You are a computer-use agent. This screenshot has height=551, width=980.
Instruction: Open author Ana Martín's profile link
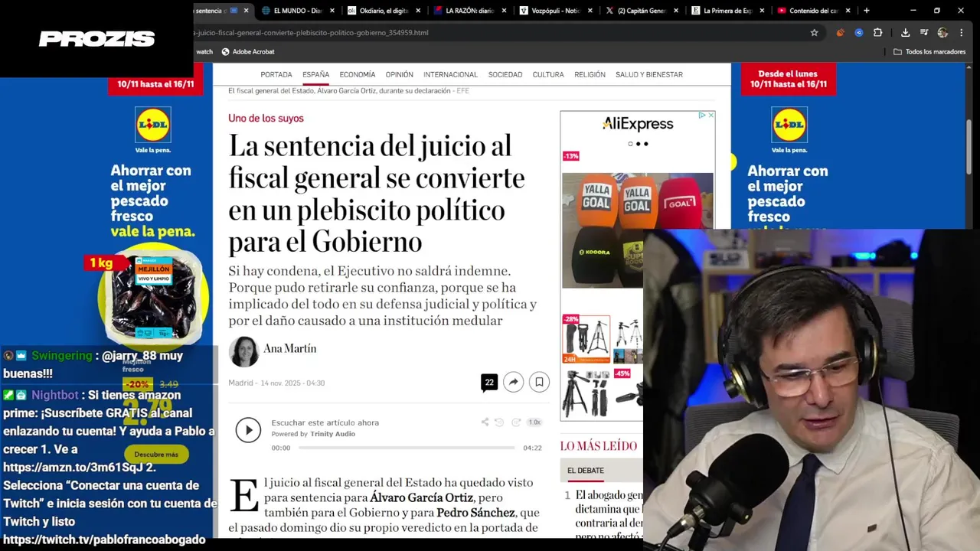[x=289, y=348]
